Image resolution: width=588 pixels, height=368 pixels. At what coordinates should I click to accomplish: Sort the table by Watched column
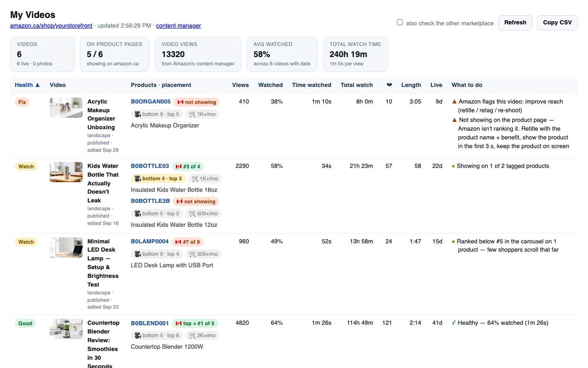coord(271,85)
